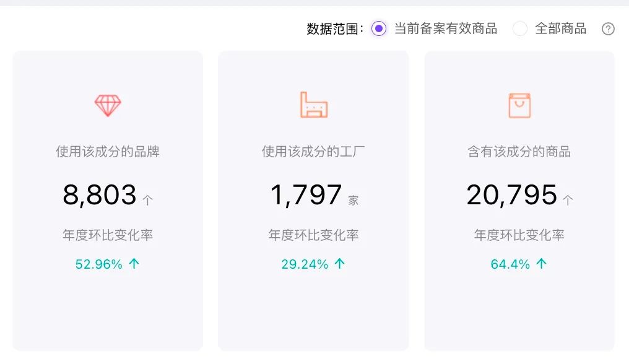Click the red diamond brand icon
The height and width of the screenshot is (364, 629).
coord(108,106)
